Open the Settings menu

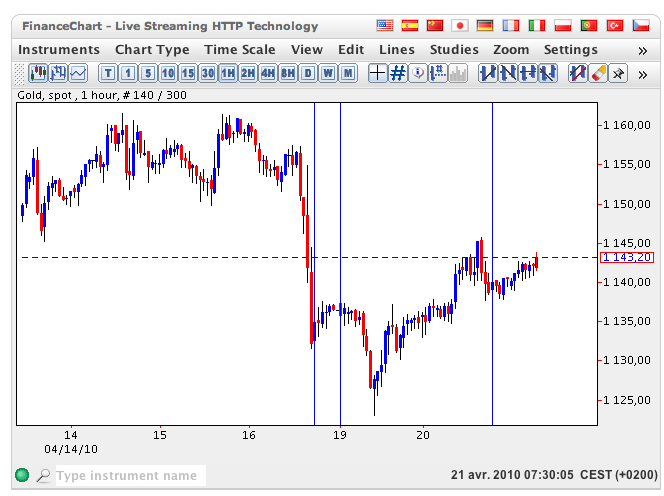(570, 49)
